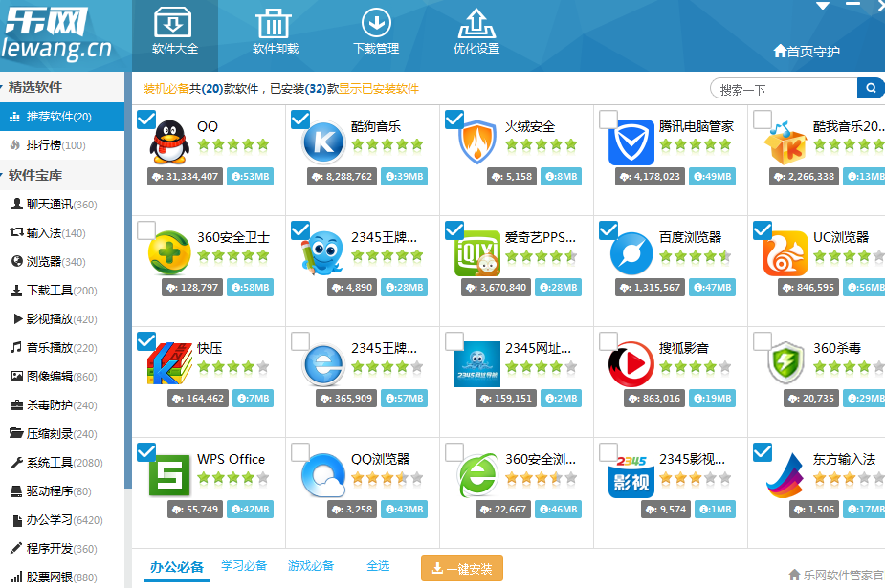Viewport: 885px width, 588px height.
Task: Collapse the 软件宝库 section header
Action: [62, 175]
